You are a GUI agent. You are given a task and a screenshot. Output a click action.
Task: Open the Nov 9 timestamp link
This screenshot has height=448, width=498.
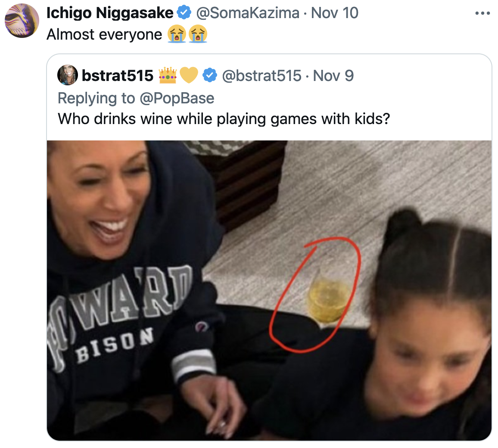(333, 76)
